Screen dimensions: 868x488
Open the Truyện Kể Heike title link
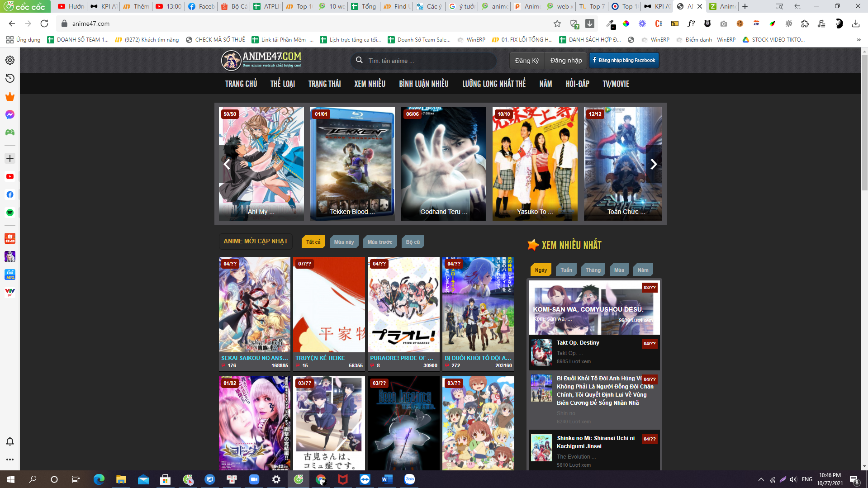tap(320, 358)
